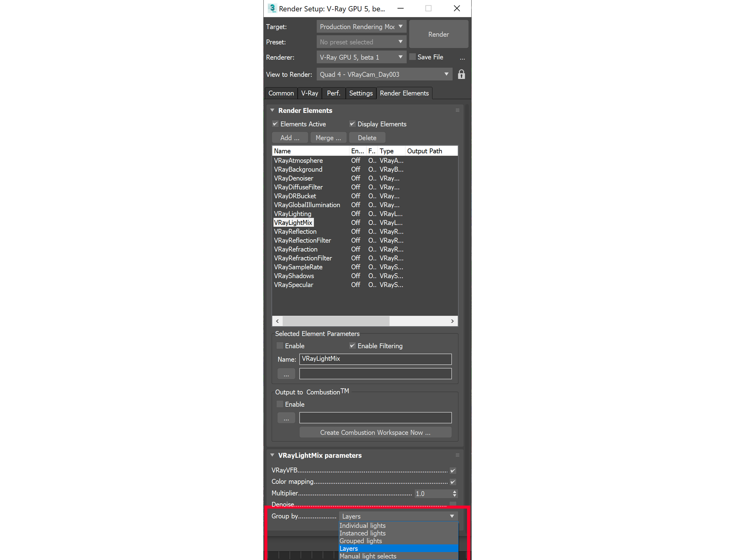Image resolution: width=735 pixels, height=560 pixels.
Task: Toggle the Display Elements checkbox
Action: point(352,124)
